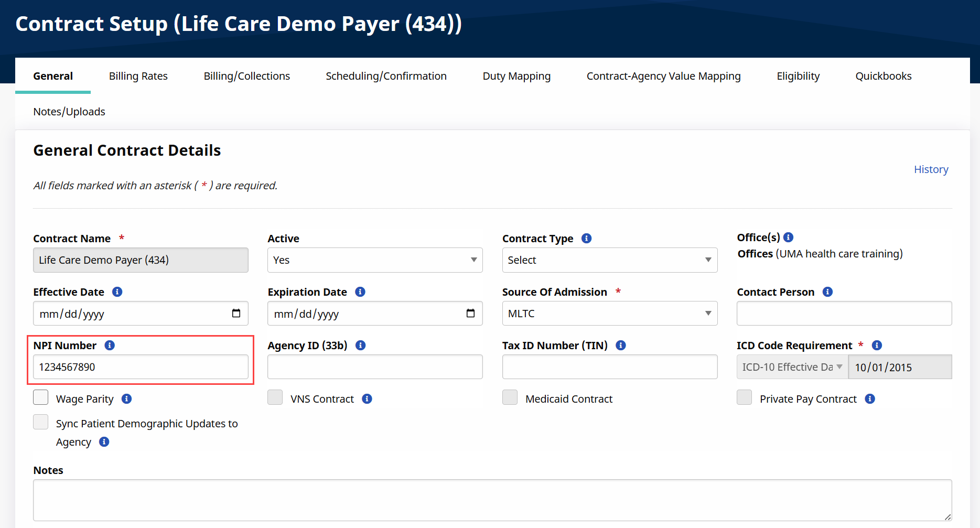The width and height of the screenshot is (980, 528).
Task: Open the Effective Date calendar picker icon
Action: point(236,314)
